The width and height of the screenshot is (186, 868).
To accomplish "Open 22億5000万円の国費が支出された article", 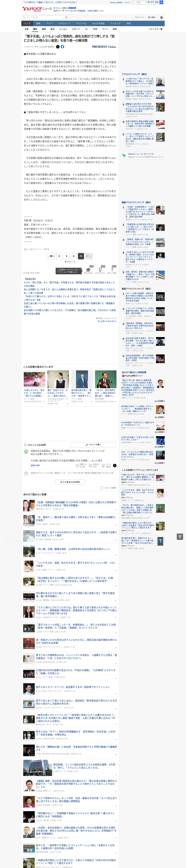I will tap(76, 672).
